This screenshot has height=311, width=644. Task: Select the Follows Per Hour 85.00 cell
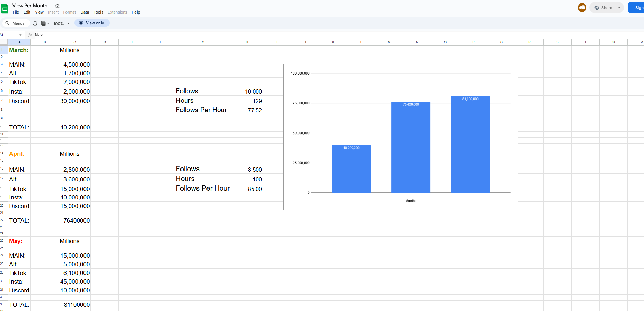point(247,188)
